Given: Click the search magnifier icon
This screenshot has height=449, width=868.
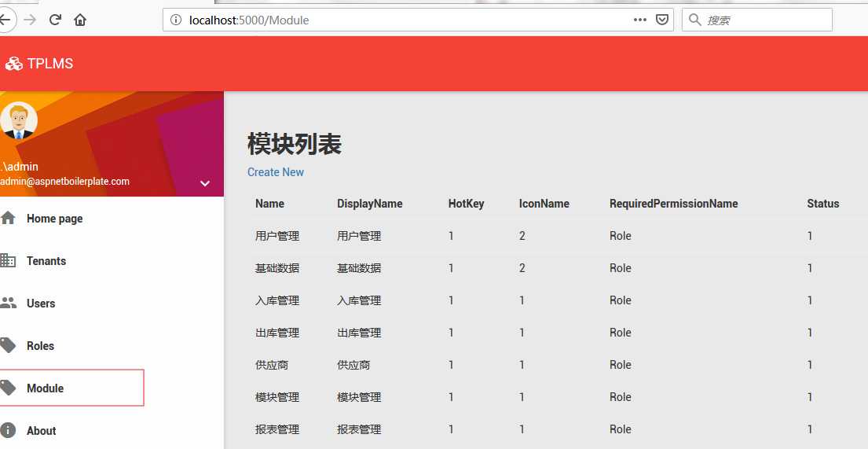Looking at the screenshot, I should (x=694, y=20).
